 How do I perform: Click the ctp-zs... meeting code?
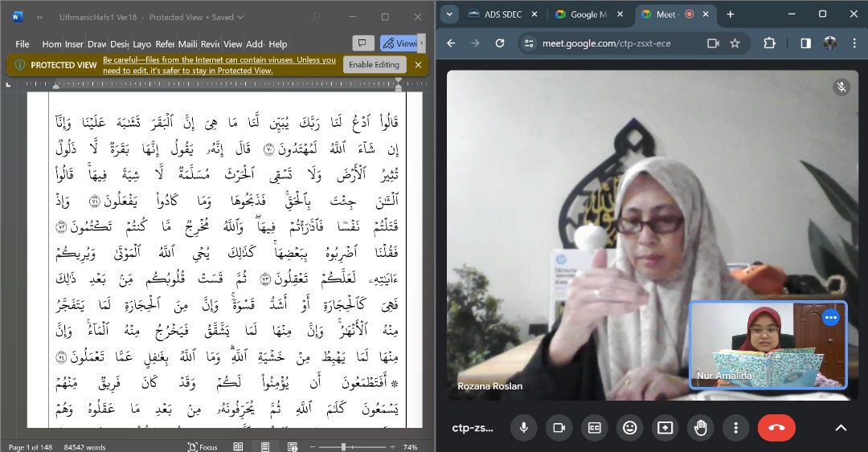[473, 428]
